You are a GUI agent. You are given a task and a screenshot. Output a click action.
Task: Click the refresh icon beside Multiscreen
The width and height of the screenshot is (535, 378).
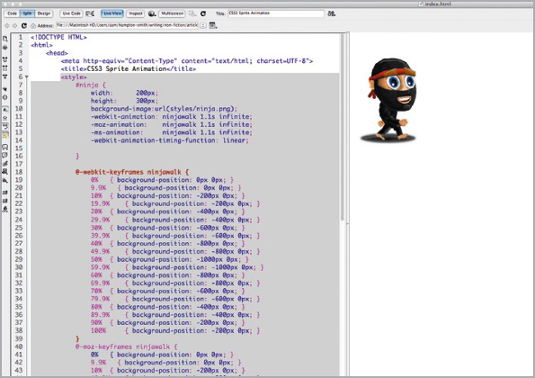point(203,13)
